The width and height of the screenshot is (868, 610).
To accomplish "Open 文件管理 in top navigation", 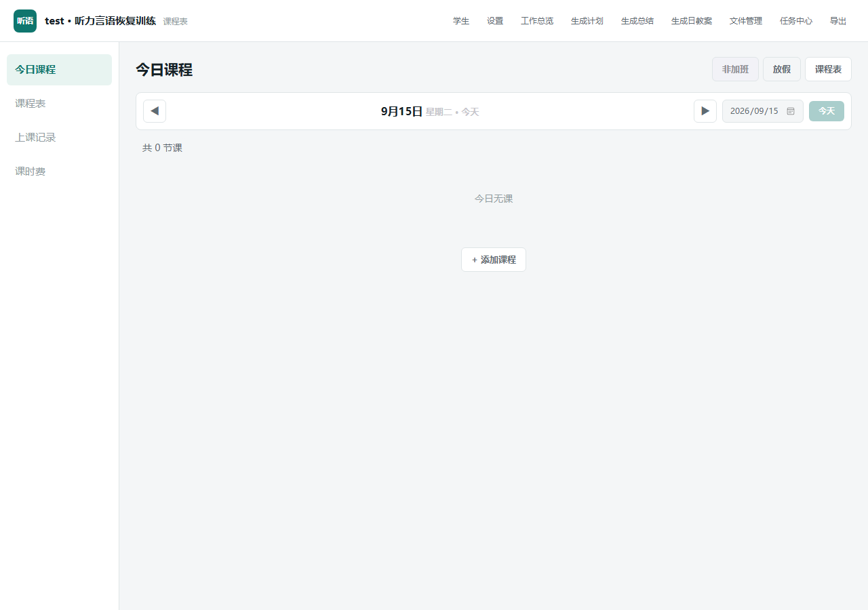I will (x=746, y=21).
